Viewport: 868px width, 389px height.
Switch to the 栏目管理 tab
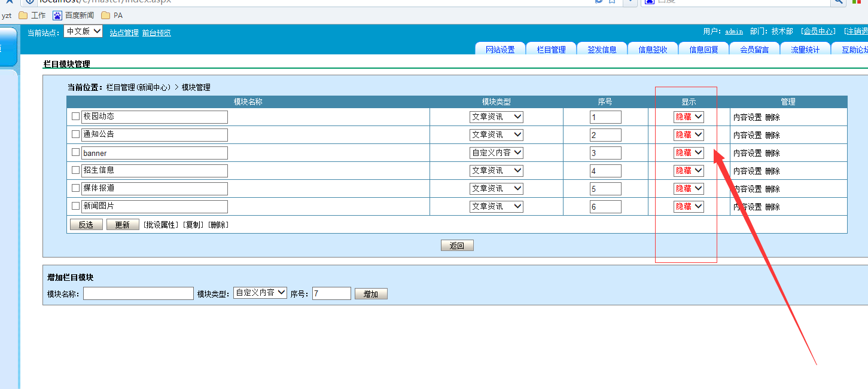tap(551, 50)
